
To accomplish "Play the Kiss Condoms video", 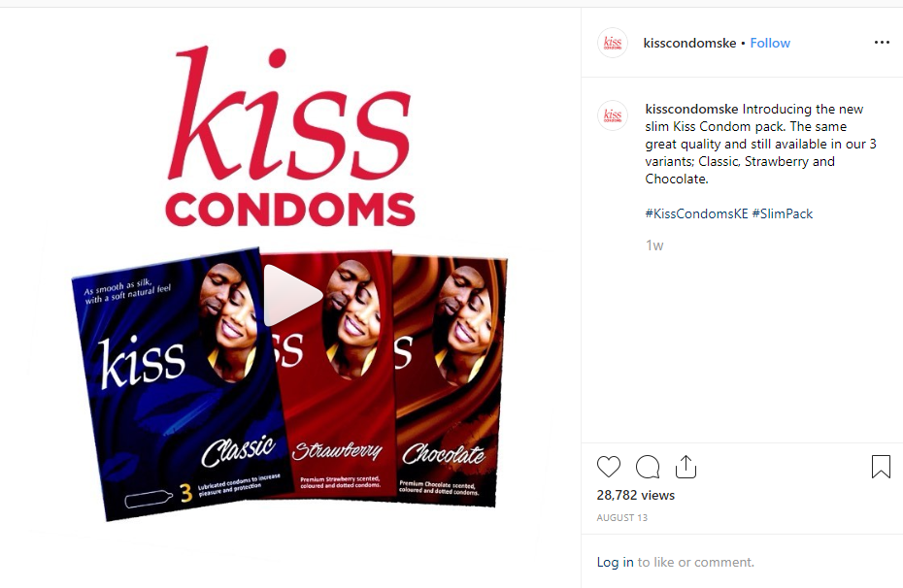I will click(x=292, y=295).
